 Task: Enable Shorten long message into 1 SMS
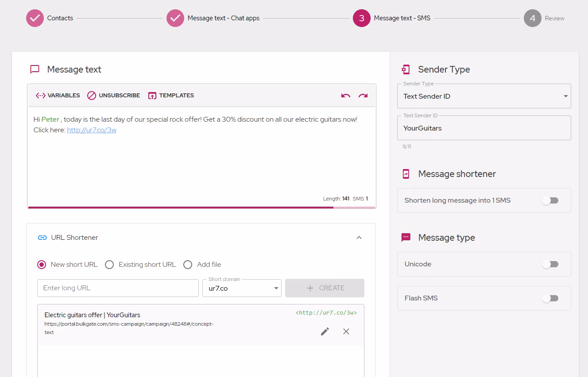(x=550, y=200)
